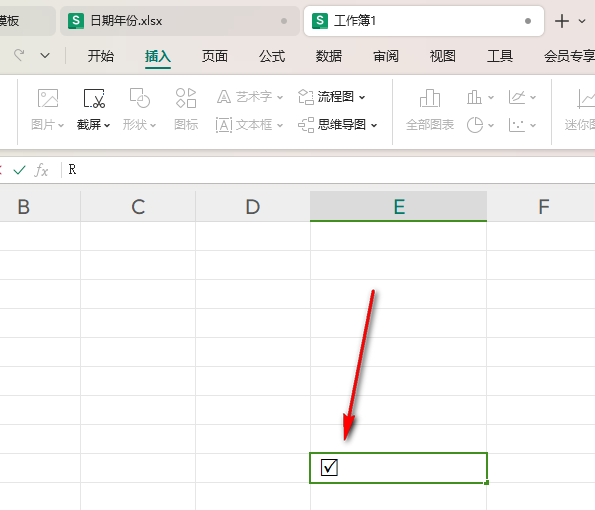Open the line chart type dropdown arrow
The image size is (595, 510).
533,98
